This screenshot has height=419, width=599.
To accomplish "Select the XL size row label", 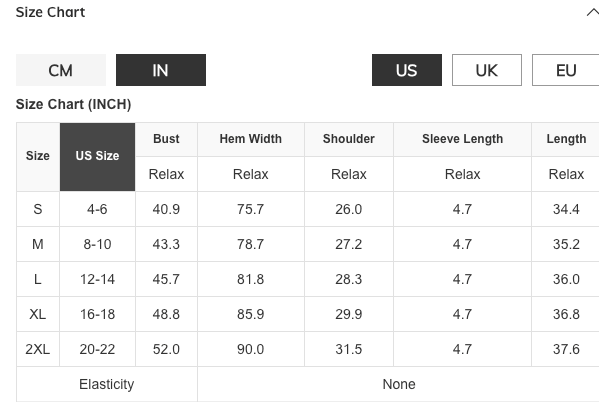I will 38,314.
